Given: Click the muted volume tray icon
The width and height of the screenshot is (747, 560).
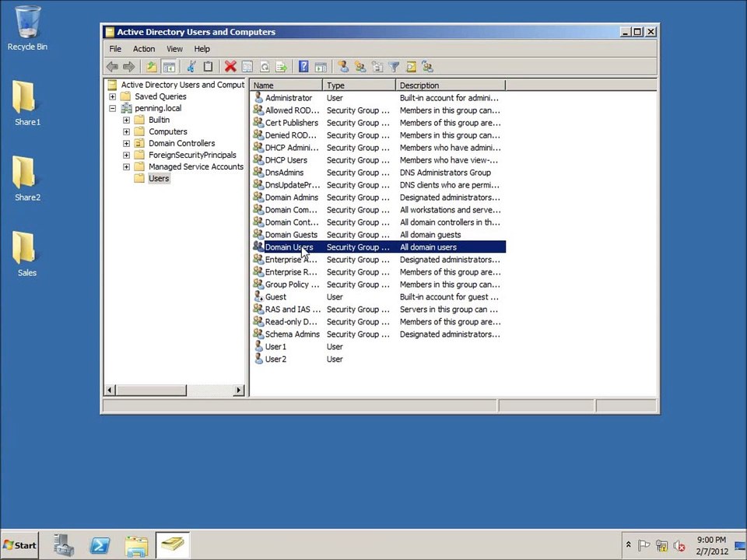Looking at the screenshot, I should coord(679,546).
